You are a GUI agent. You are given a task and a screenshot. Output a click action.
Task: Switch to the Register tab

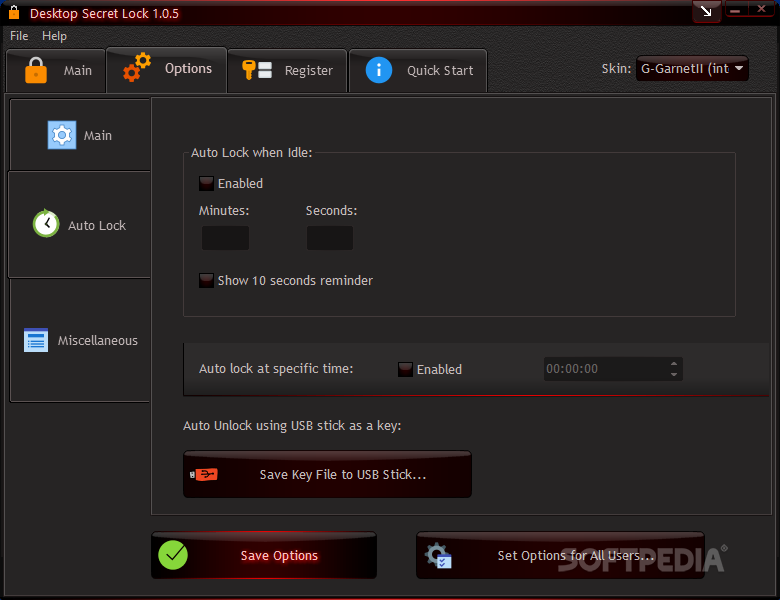tap(287, 71)
